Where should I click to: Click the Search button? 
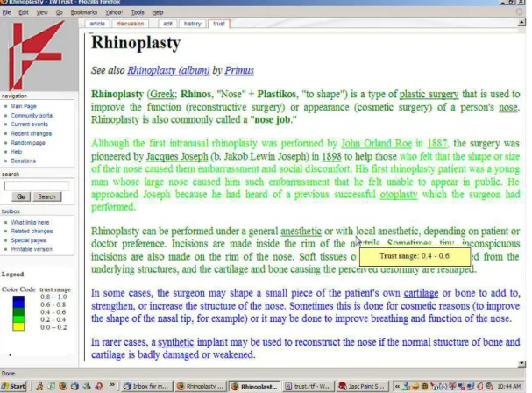click(46, 196)
